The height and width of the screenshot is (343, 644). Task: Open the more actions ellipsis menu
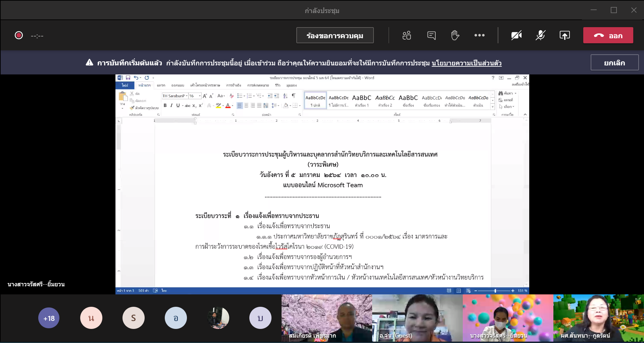point(479,35)
